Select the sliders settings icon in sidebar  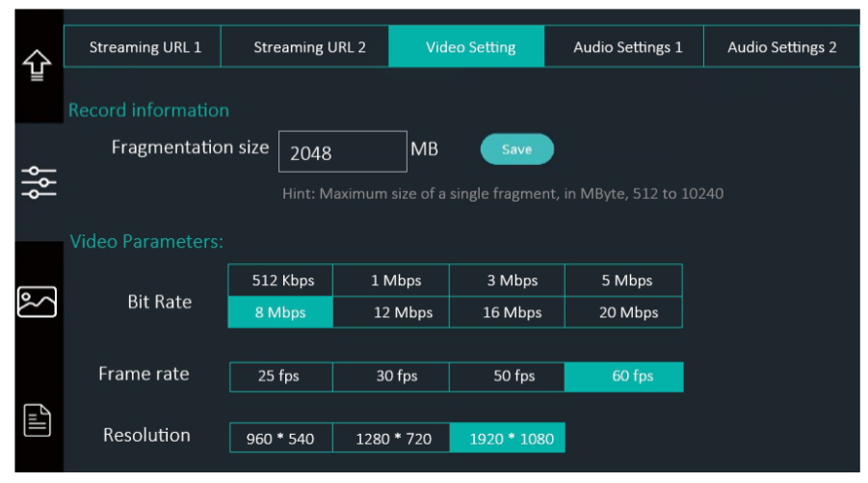click(39, 182)
